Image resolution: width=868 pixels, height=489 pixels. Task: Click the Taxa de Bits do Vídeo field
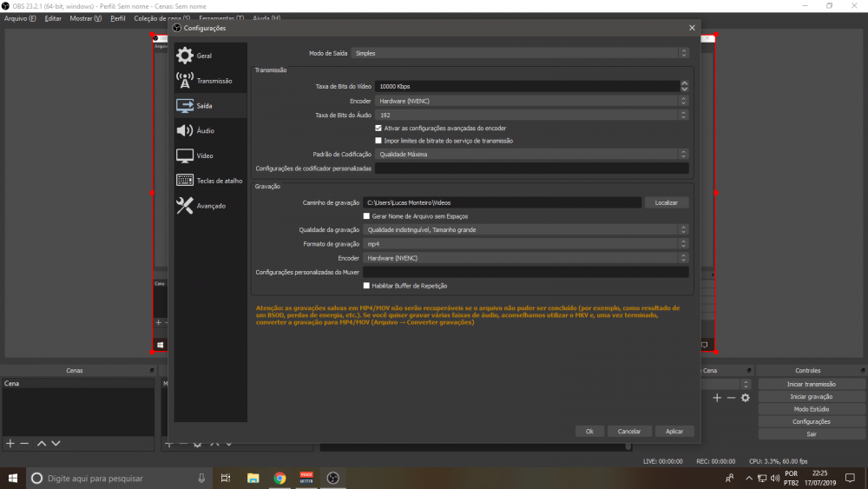click(527, 86)
